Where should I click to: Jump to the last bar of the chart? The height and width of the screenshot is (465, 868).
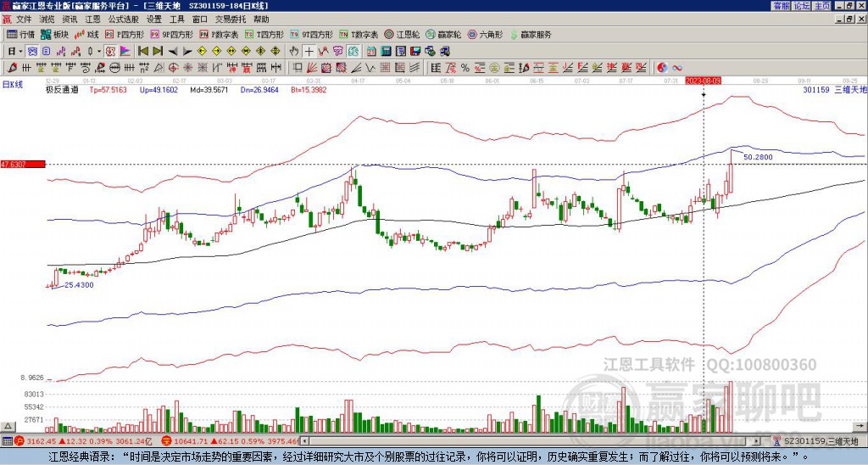coord(158,51)
